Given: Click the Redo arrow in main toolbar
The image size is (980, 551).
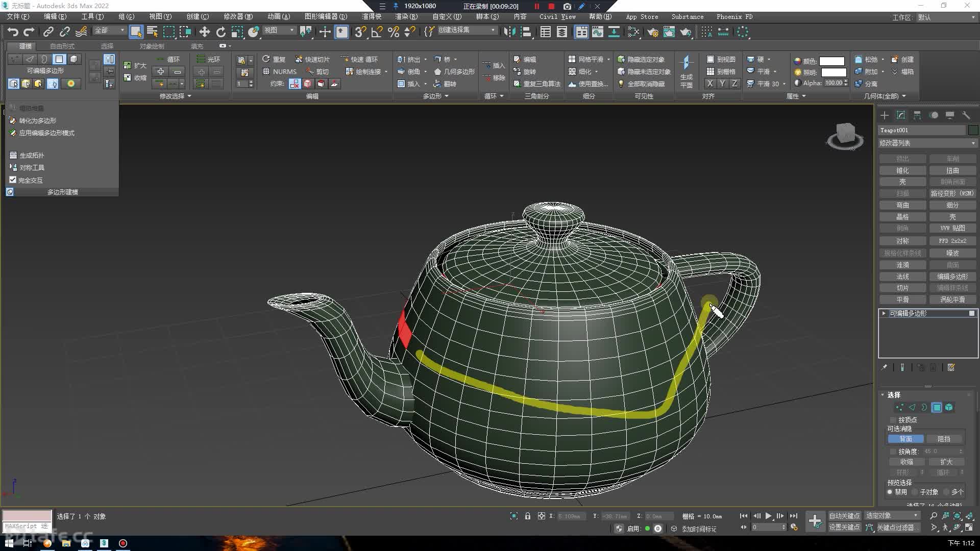Looking at the screenshot, I should [x=29, y=32].
